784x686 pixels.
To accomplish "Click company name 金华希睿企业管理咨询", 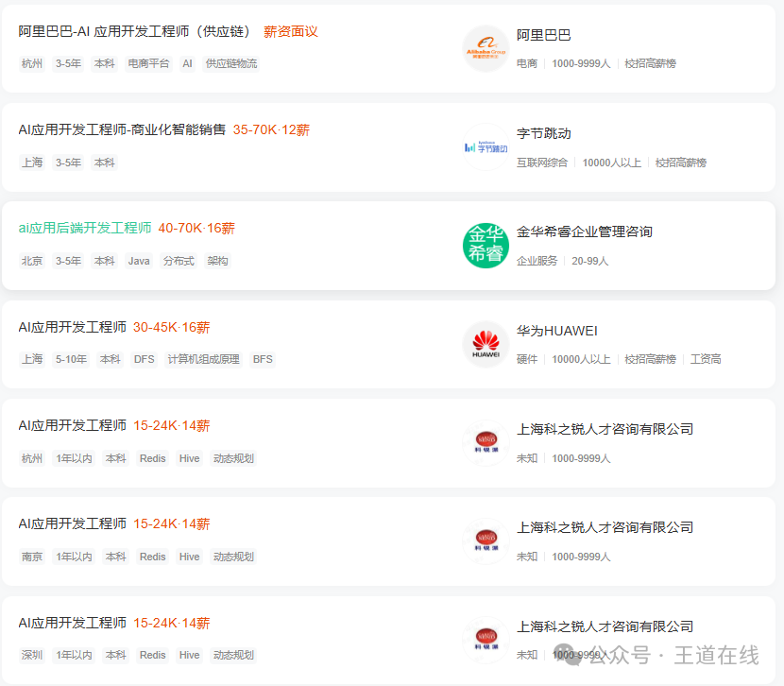I will pos(585,232).
